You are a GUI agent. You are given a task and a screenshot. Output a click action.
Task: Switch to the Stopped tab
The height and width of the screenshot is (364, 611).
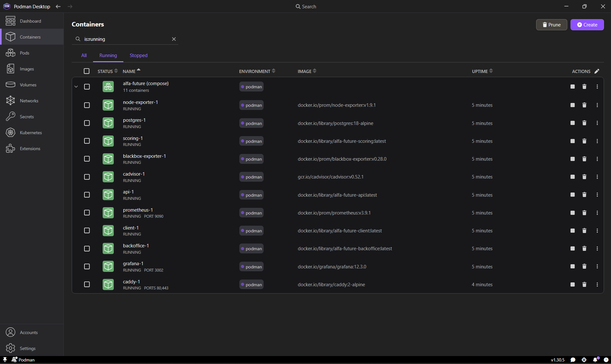coord(139,55)
